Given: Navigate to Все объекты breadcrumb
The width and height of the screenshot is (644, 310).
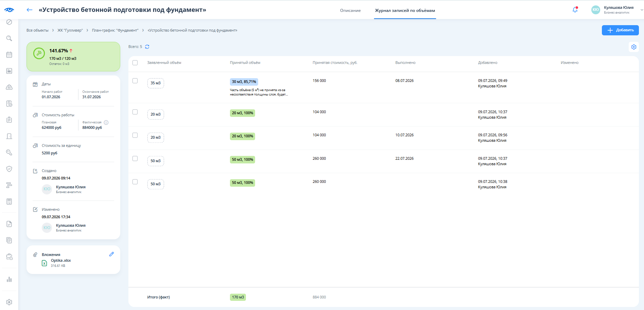Looking at the screenshot, I should [37, 30].
